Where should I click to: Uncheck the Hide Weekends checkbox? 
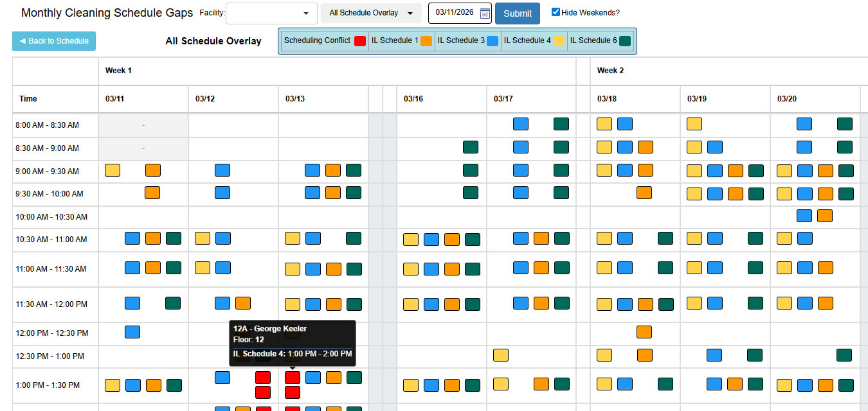click(x=554, y=11)
